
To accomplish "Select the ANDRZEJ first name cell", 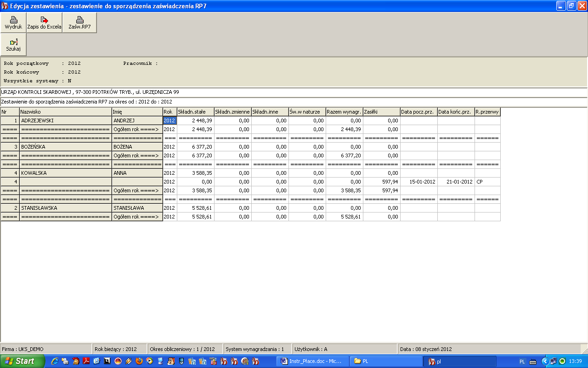I will pyautogui.click(x=137, y=121).
